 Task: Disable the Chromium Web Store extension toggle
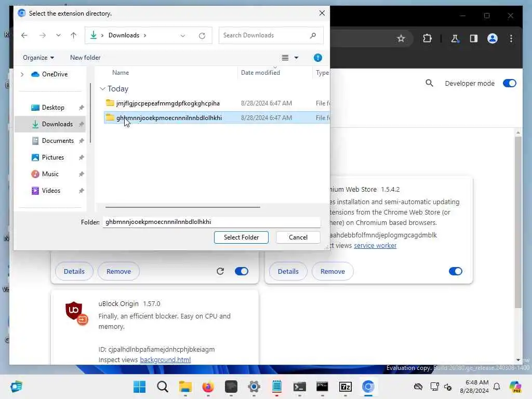pos(455,271)
